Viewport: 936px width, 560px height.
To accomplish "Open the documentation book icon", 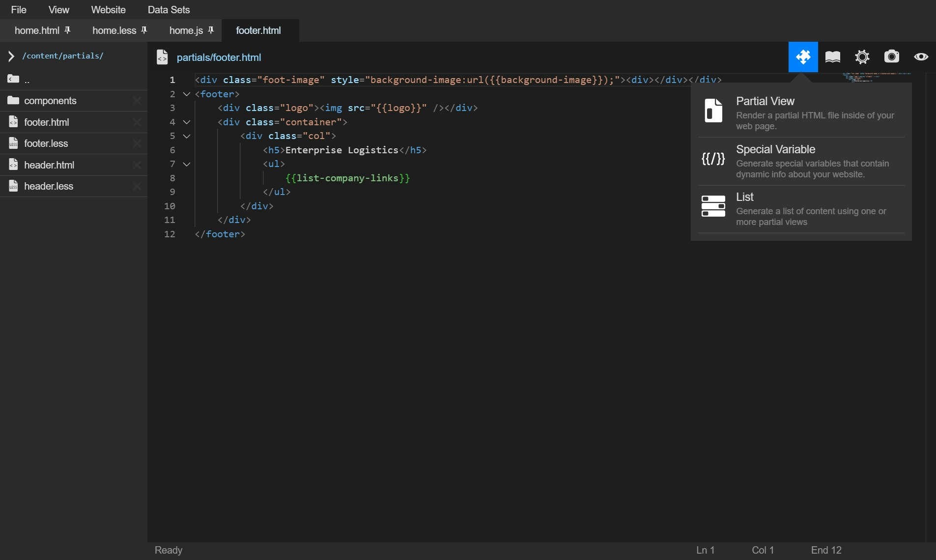I will point(833,57).
